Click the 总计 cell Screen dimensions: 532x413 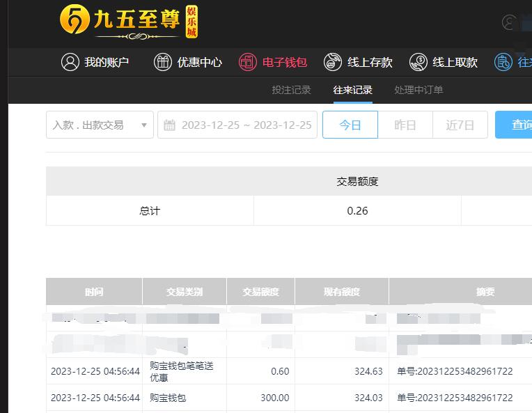tap(150, 211)
